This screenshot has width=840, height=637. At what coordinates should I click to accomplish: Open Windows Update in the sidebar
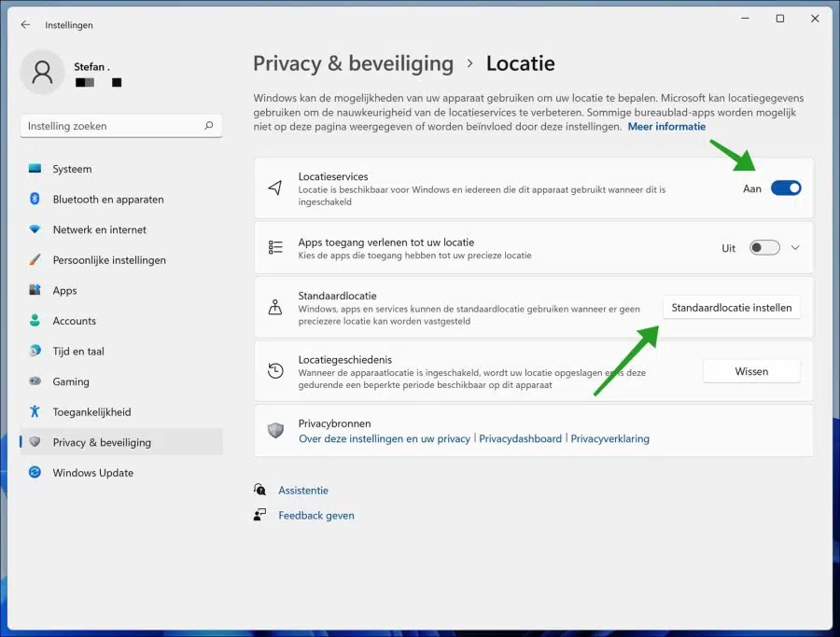click(x=121, y=473)
